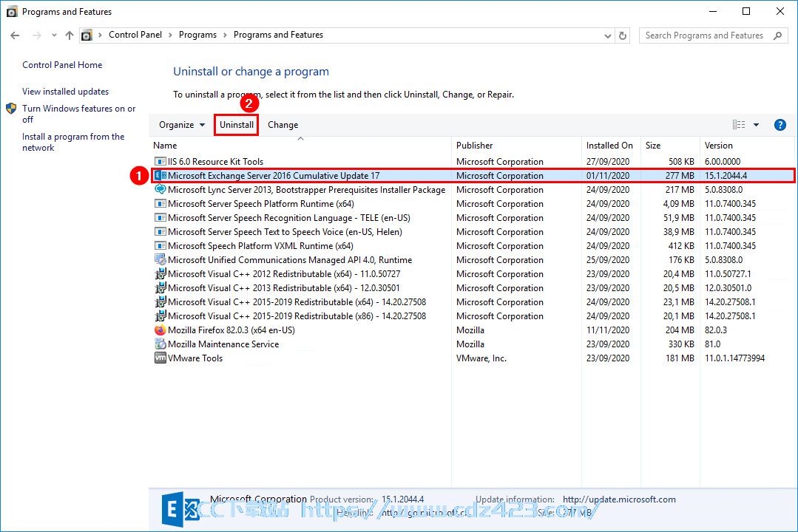Click the Visual C++ 2015-2019 (x86) icon
798x532 pixels.
pos(160,316)
